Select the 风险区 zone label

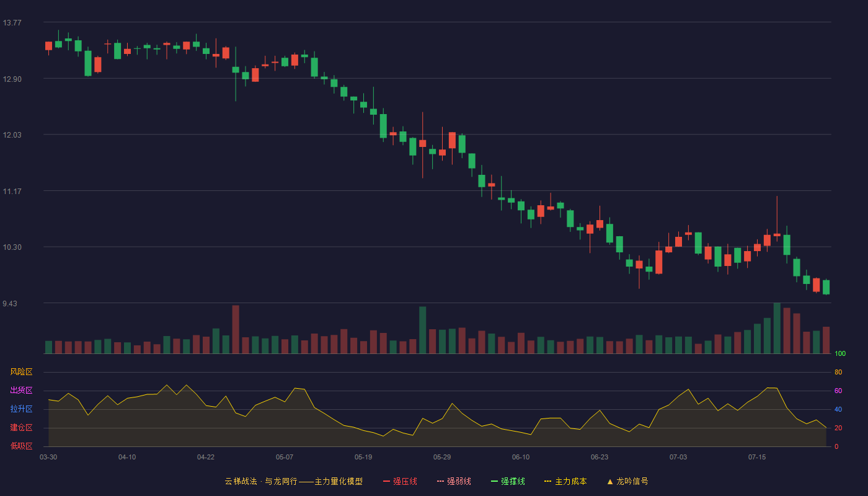21,372
